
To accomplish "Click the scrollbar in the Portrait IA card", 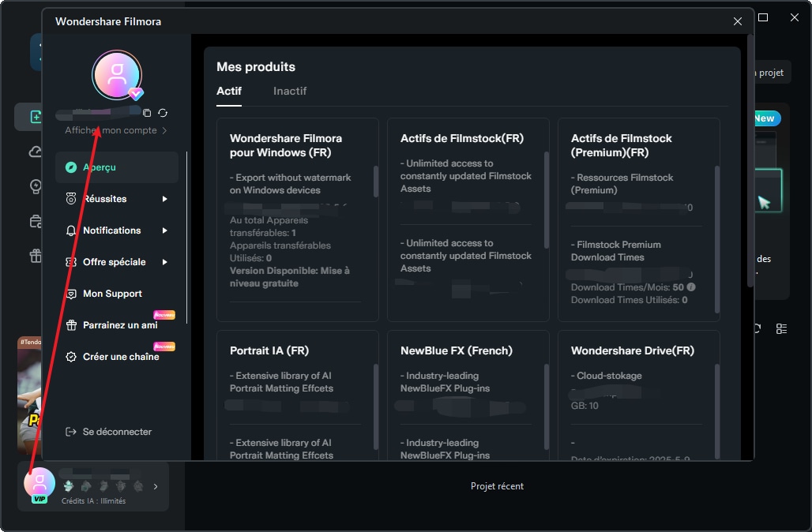I will [x=376, y=406].
